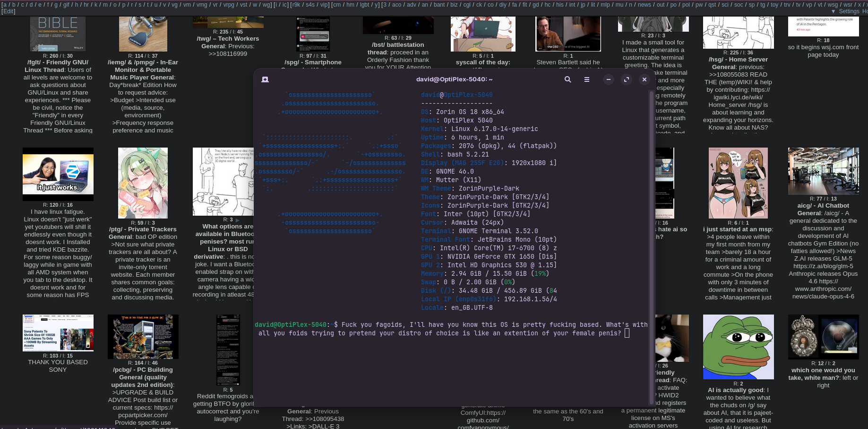Viewport: 868px width, 429px height.
Task: Click the "Shell: bash 5.2.21" line
Action: (x=455, y=155)
